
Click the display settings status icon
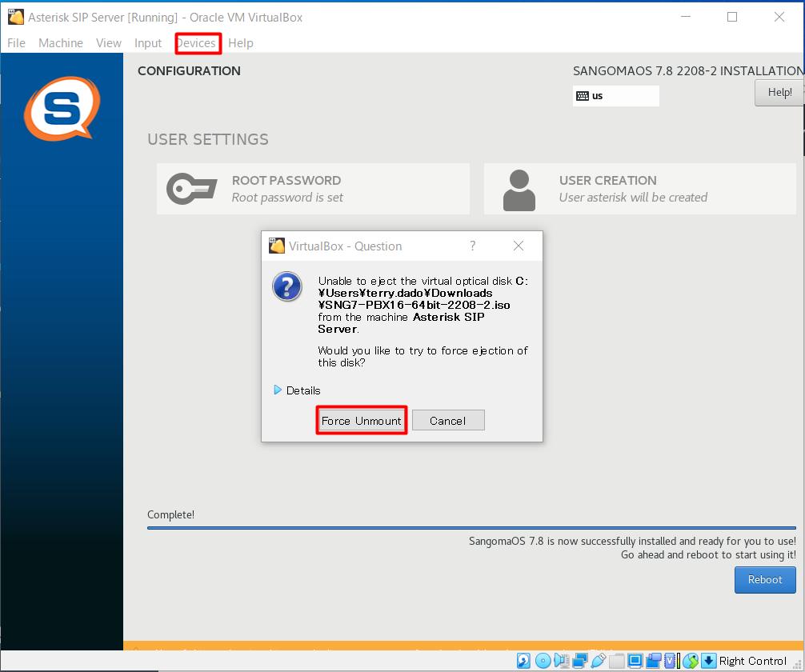click(x=635, y=661)
